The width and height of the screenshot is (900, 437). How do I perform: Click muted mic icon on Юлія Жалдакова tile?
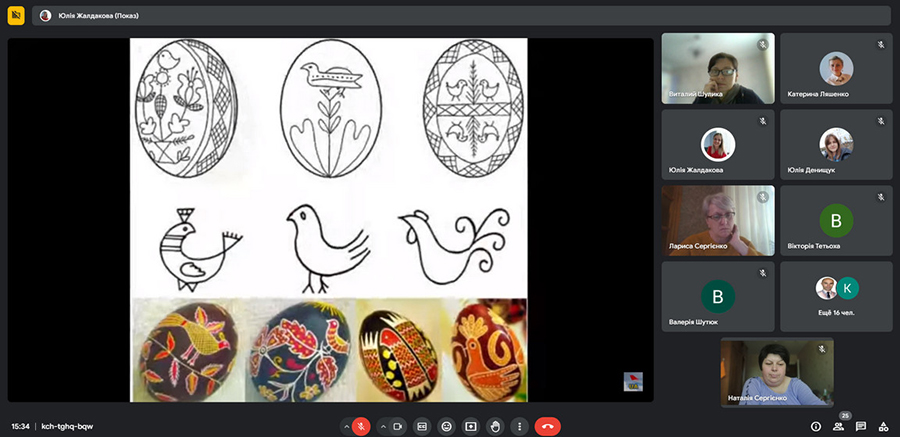(x=763, y=121)
